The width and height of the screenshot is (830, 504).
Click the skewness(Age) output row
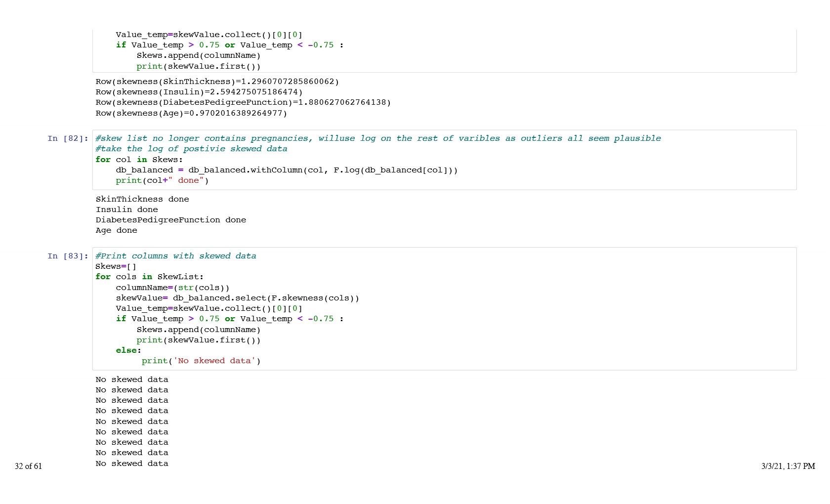[191, 113]
